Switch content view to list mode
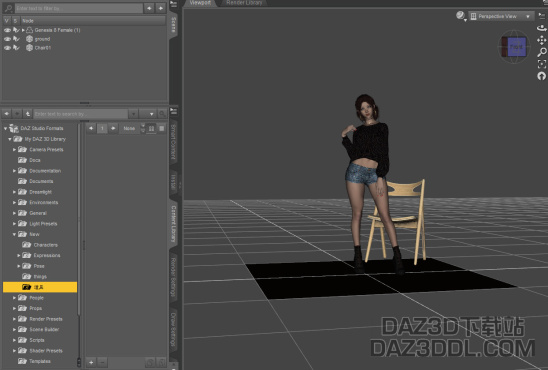Image resolution: width=548 pixels, height=370 pixels. pos(161,129)
